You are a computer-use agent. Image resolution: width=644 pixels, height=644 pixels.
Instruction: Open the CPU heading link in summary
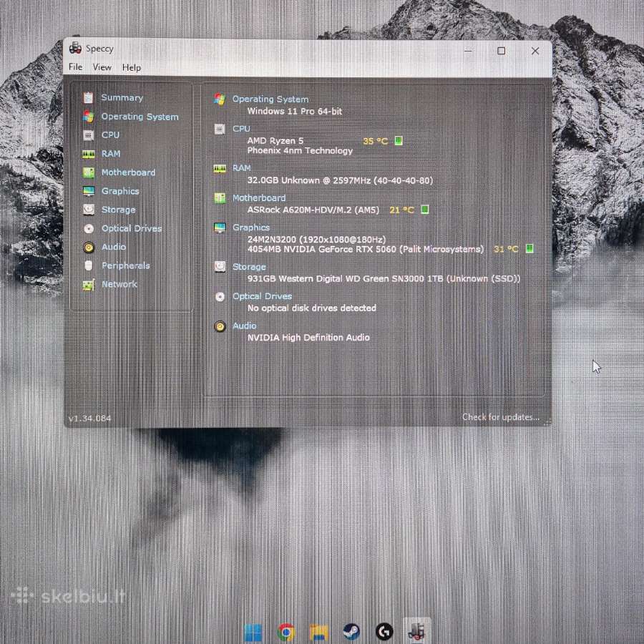click(x=241, y=129)
